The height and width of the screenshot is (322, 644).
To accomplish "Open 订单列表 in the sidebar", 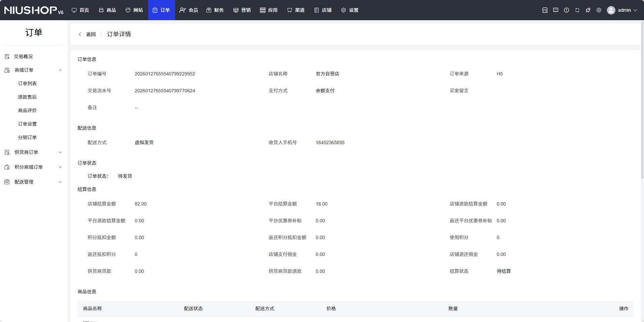I will pos(27,84).
